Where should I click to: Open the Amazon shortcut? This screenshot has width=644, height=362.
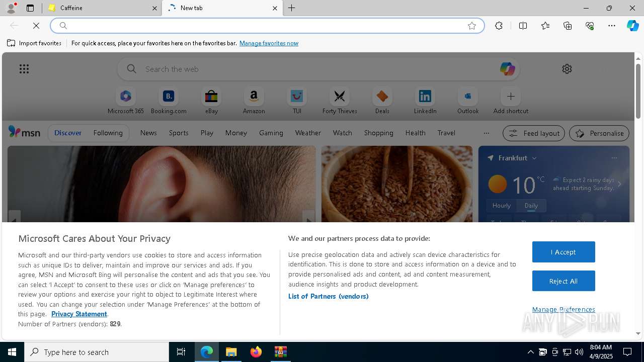(x=254, y=101)
